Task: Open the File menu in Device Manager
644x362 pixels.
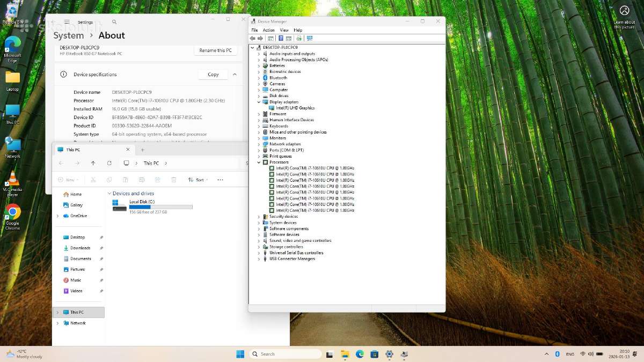Action: click(x=255, y=30)
